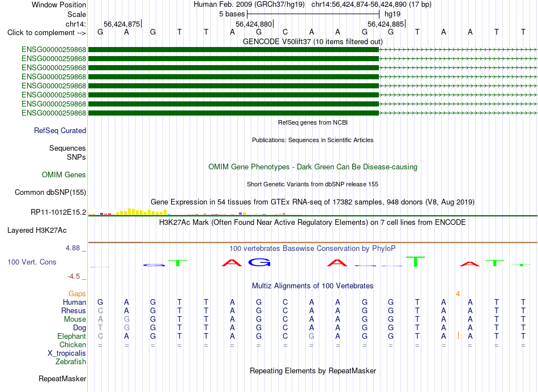The width and height of the screenshot is (538, 392).
Task: Click 'Human Feb. 2009 (GRCh37/hg19)' assembly text
Action: [x=249, y=5]
